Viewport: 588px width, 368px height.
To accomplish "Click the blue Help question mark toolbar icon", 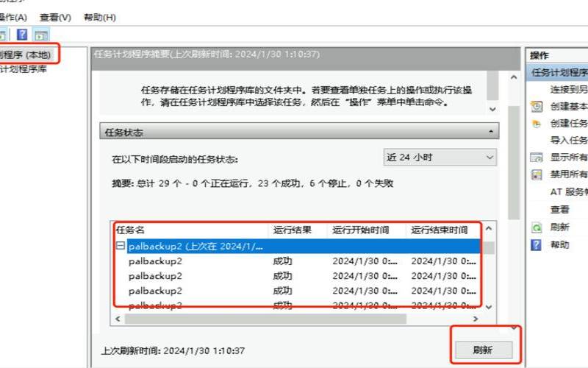I will tap(22, 35).
